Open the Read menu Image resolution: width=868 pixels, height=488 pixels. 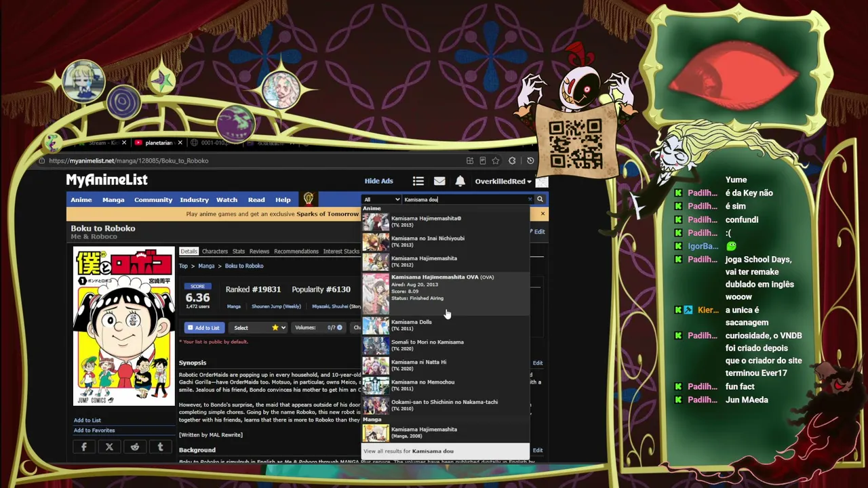tap(256, 199)
